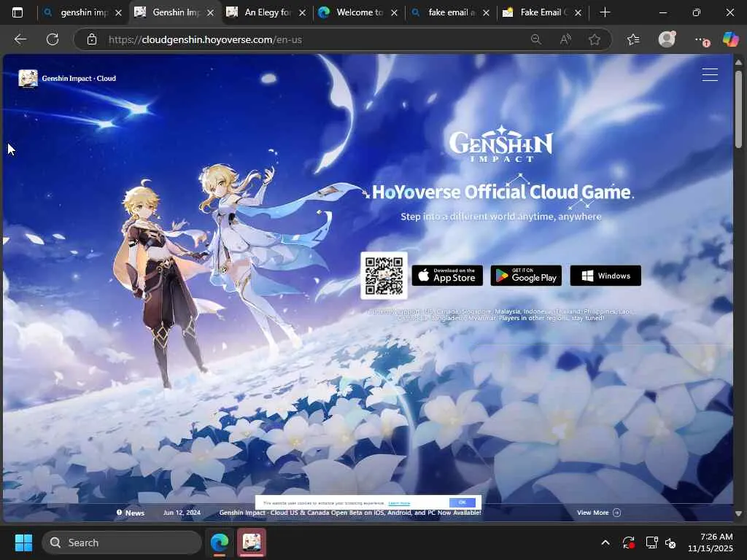Screen dimensions: 747x560
Task: Click the taskbar Search box
Action: [x=122, y=542]
